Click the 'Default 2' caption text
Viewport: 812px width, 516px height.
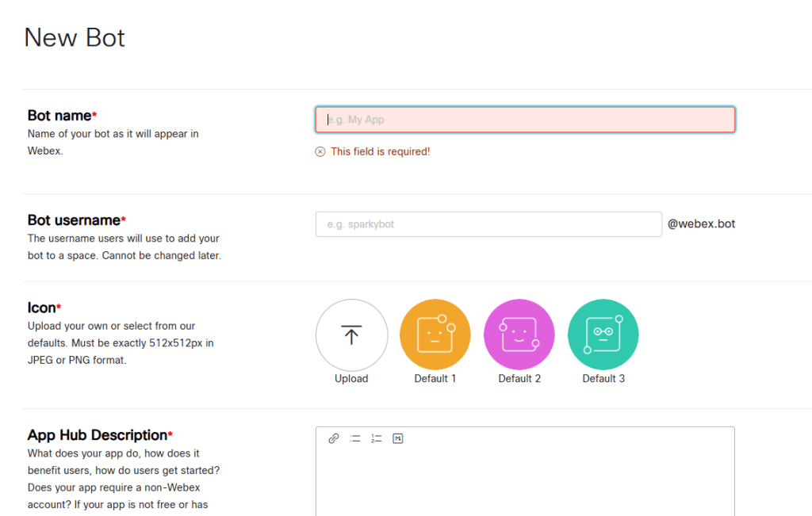tap(519, 378)
